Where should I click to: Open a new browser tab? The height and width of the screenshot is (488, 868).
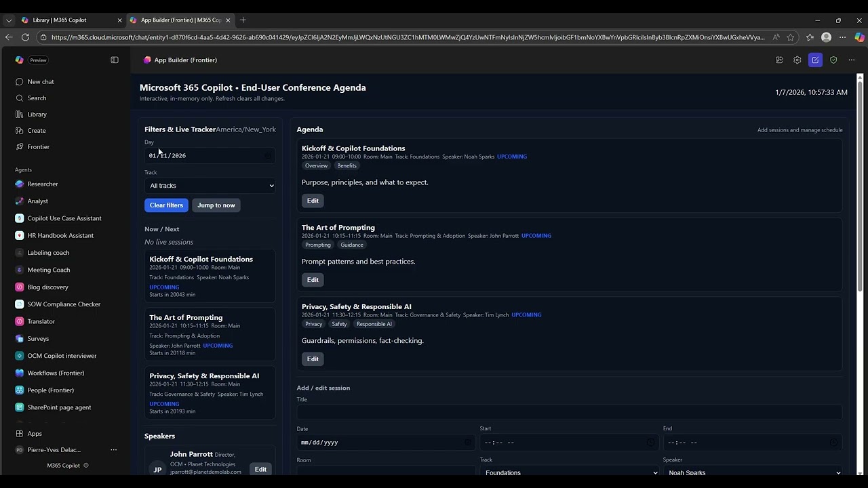pos(243,20)
